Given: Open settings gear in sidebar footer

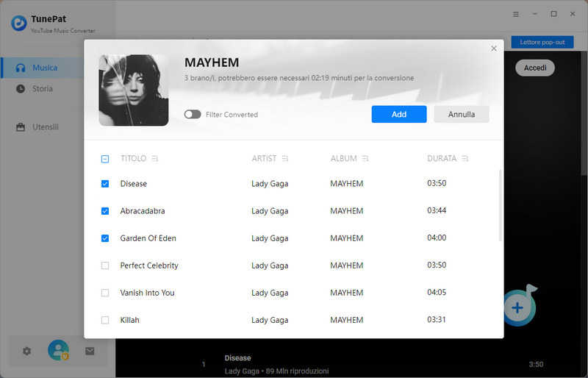Looking at the screenshot, I should (x=26, y=352).
